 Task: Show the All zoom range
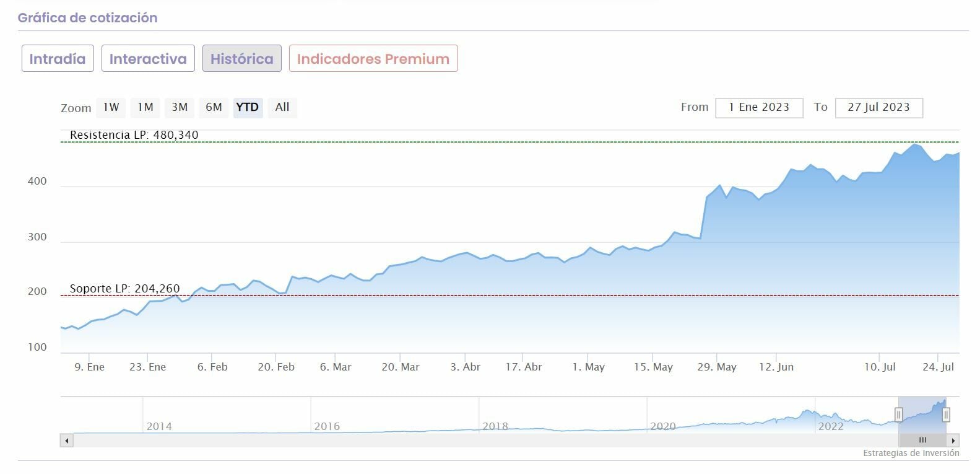tap(282, 107)
